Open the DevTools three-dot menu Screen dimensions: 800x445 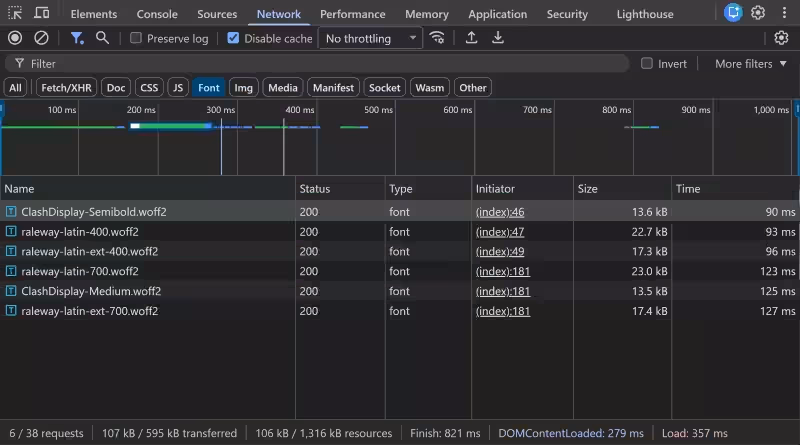click(x=784, y=13)
